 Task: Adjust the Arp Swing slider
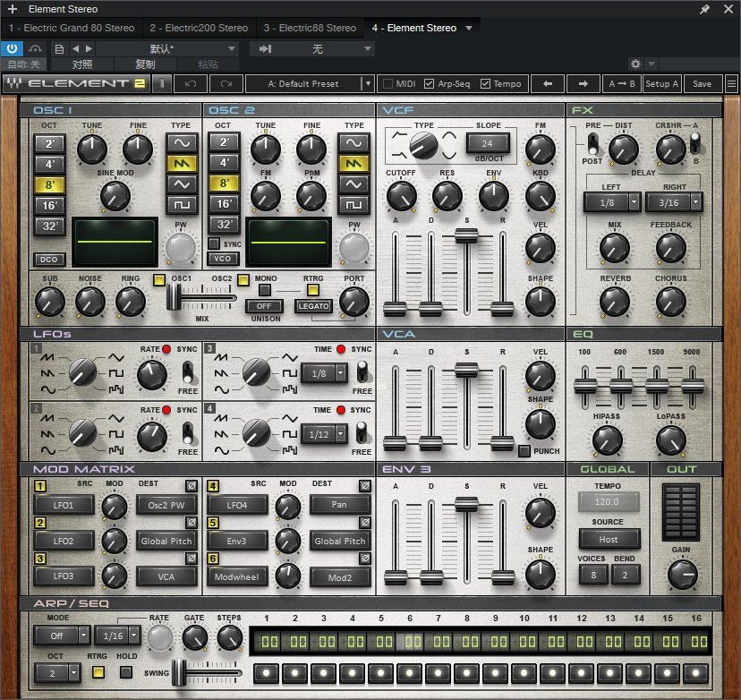tap(179, 672)
